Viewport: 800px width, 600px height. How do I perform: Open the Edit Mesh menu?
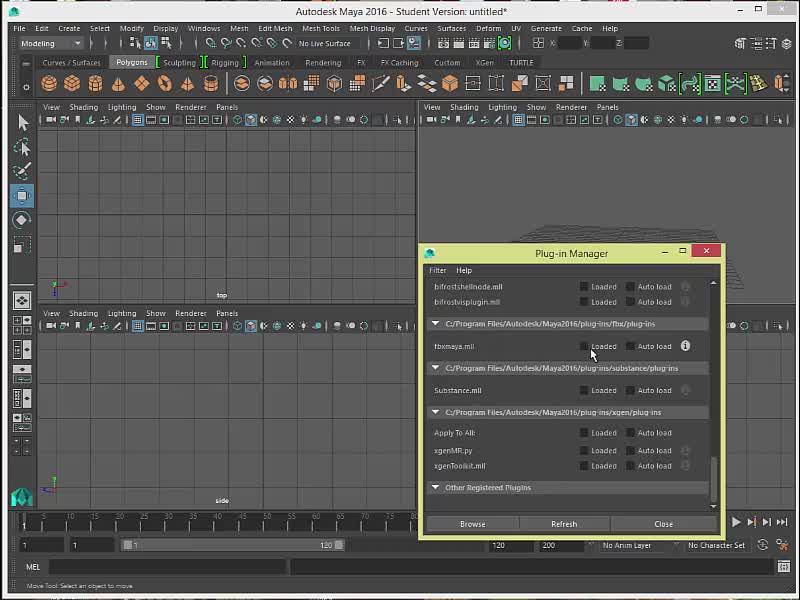275,29
